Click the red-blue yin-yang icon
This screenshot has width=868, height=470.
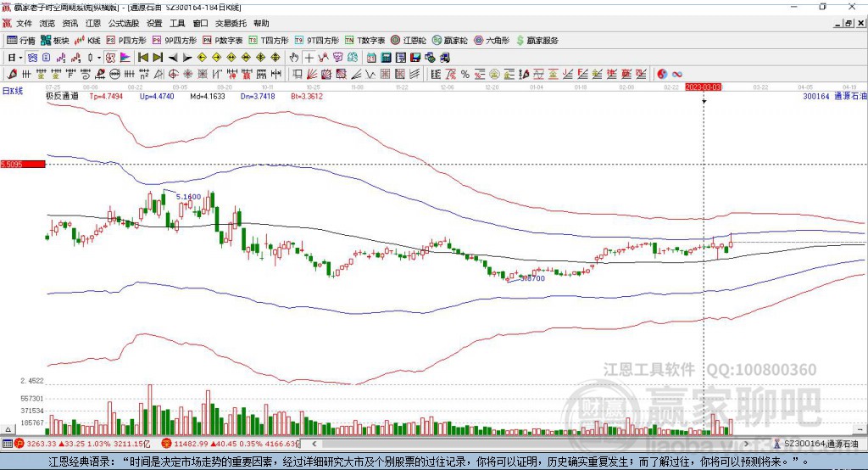[661, 75]
